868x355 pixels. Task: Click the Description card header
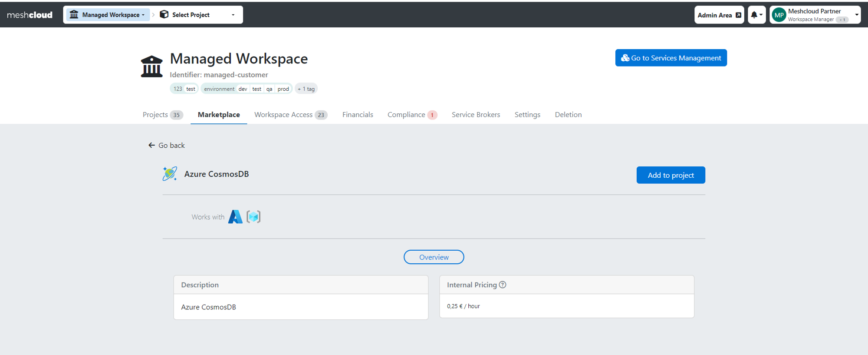pos(301,285)
